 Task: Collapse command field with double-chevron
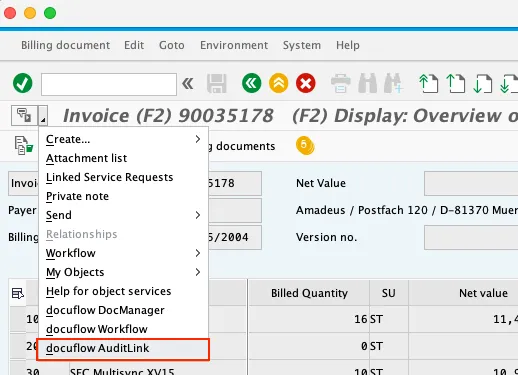tap(188, 83)
